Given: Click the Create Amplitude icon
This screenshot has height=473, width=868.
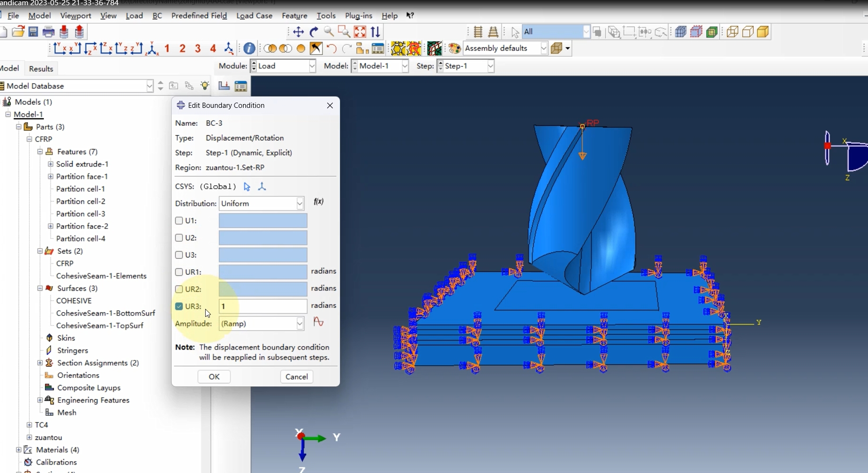Looking at the screenshot, I should pyautogui.click(x=318, y=322).
